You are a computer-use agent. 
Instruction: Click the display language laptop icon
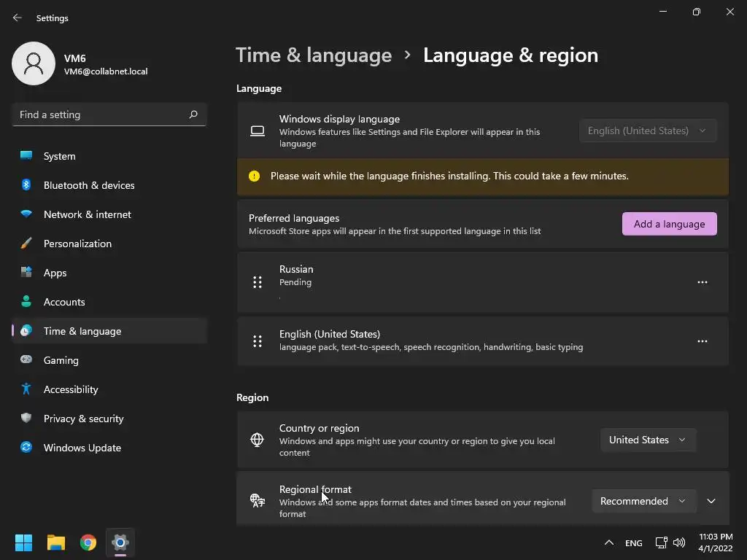point(258,131)
